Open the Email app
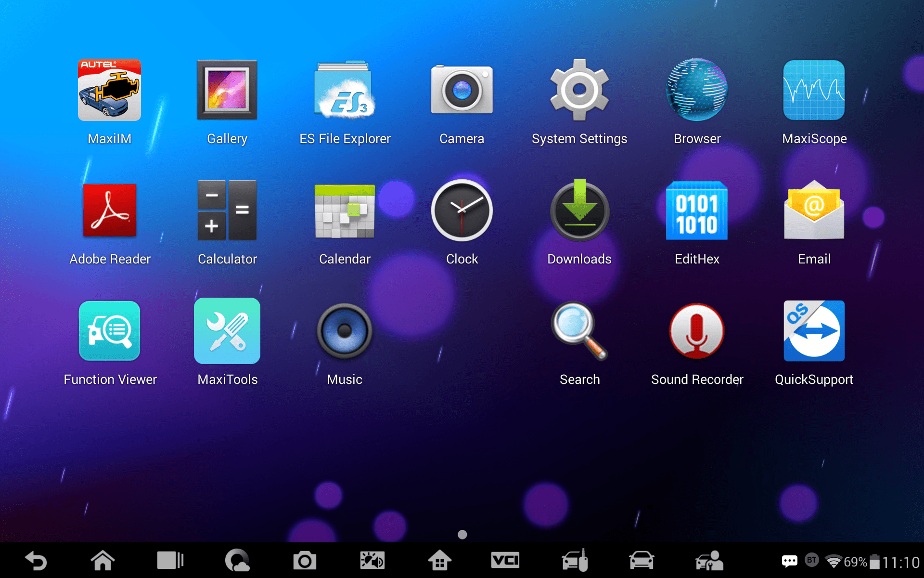This screenshot has height=578, width=924. point(814,210)
